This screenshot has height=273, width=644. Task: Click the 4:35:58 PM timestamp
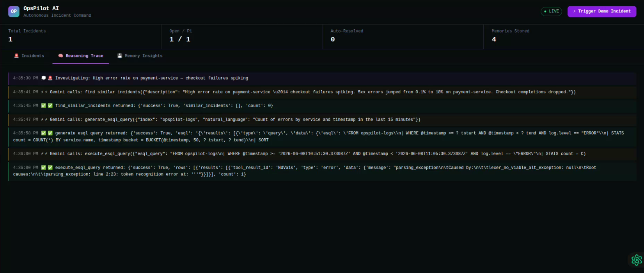point(26,133)
